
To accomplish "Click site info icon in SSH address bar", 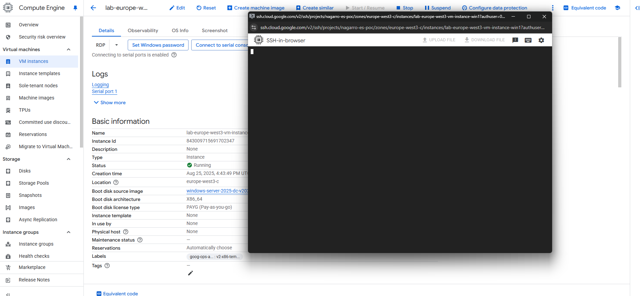I will pos(254,27).
